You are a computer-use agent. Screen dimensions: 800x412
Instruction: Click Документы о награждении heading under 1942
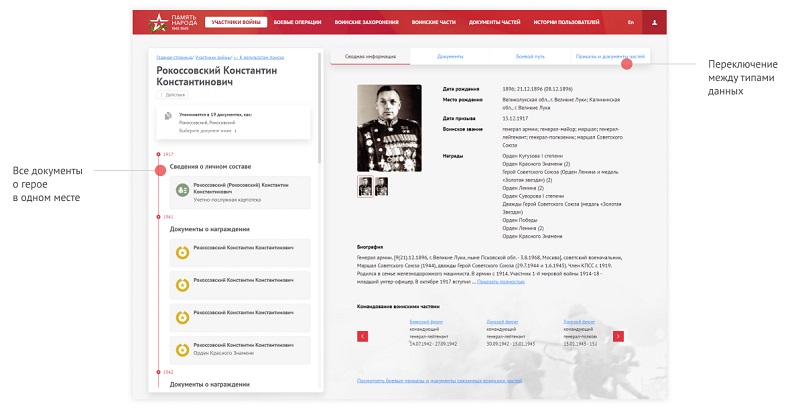coord(210,384)
